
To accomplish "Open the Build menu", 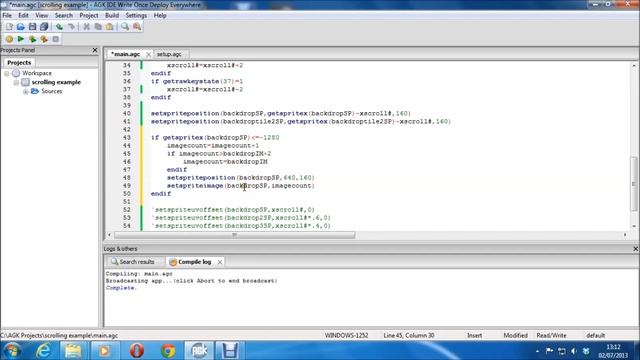I will 112,16.
